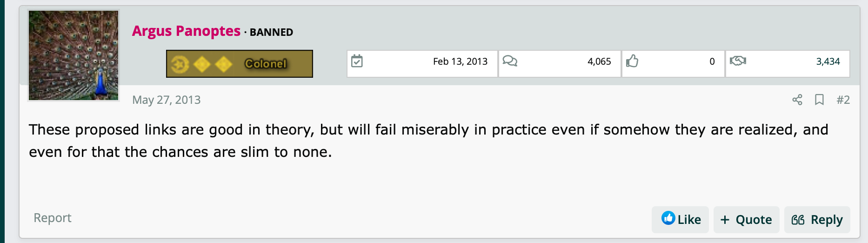Image resolution: width=868 pixels, height=243 pixels.
Task: Click the Colonel rank badge
Action: (x=240, y=64)
